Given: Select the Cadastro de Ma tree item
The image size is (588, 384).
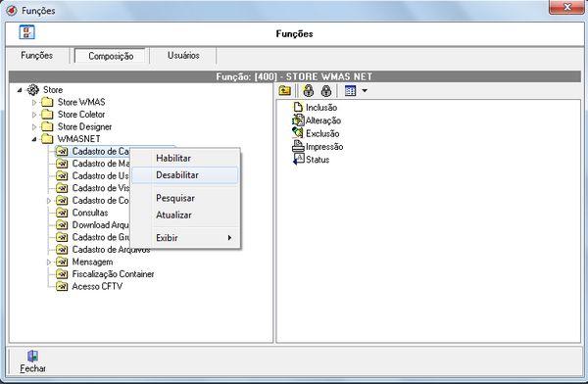Looking at the screenshot, I should (101, 164).
